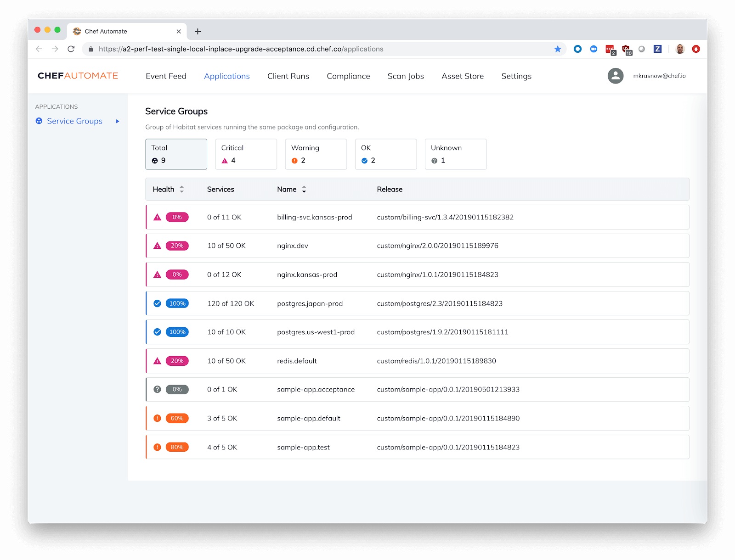Viewport: 735px width, 560px height.
Task: Click the critical triangle icon for billing-svc.kansas-prod
Action: [157, 218]
